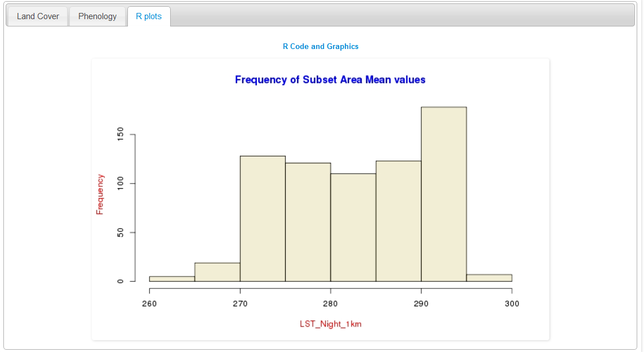Open the Phenology tab

[x=97, y=16]
